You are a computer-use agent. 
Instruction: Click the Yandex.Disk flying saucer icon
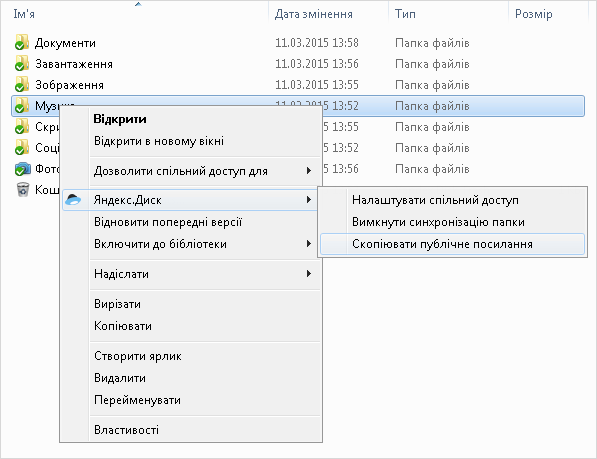point(73,200)
